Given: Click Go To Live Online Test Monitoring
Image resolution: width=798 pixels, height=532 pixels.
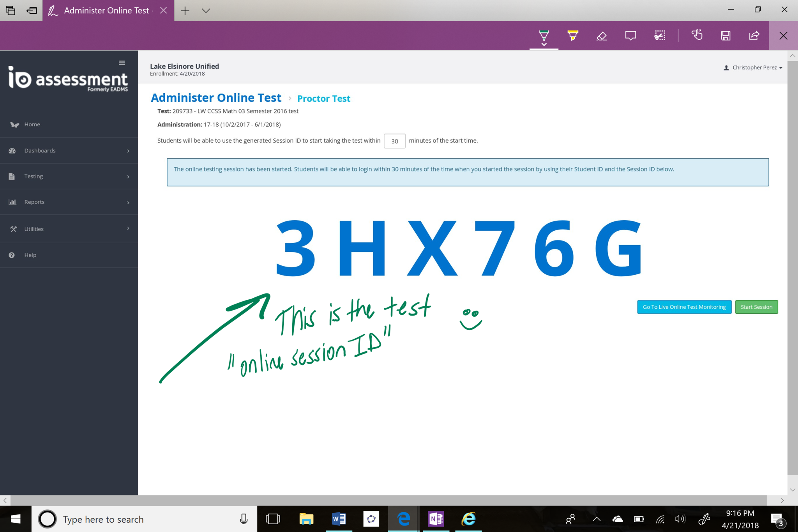Looking at the screenshot, I should pos(684,307).
